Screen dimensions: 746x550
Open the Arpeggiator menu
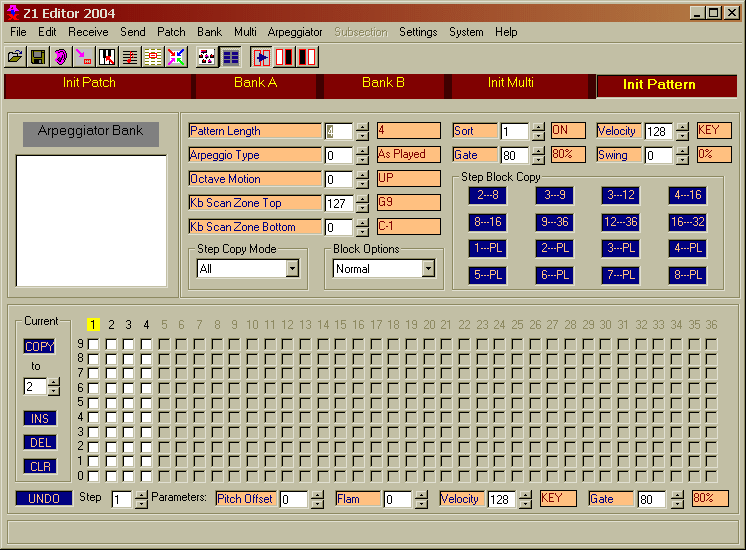294,32
